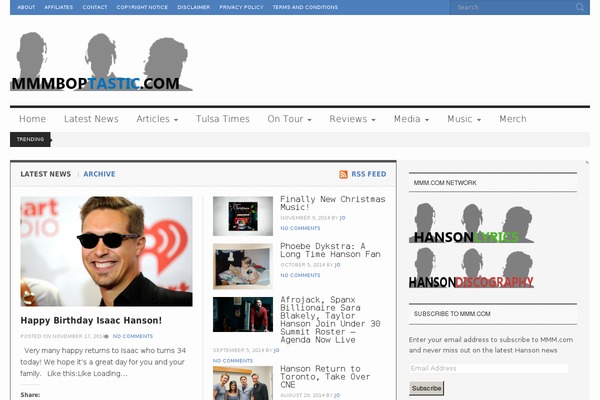Click the MMM.COM Network widget heading
600x400 pixels.
[445, 183]
